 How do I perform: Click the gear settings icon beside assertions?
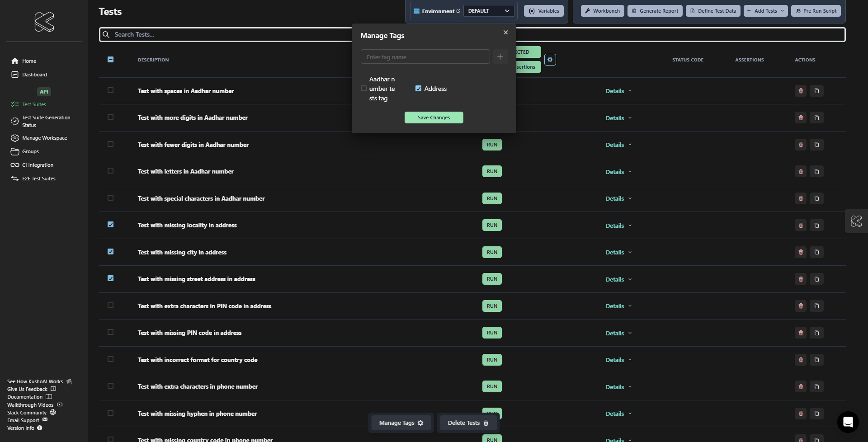coord(550,60)
